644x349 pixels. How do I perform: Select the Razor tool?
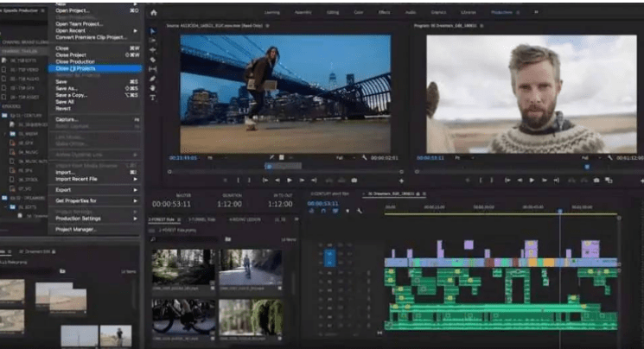[x=153, y=60]
